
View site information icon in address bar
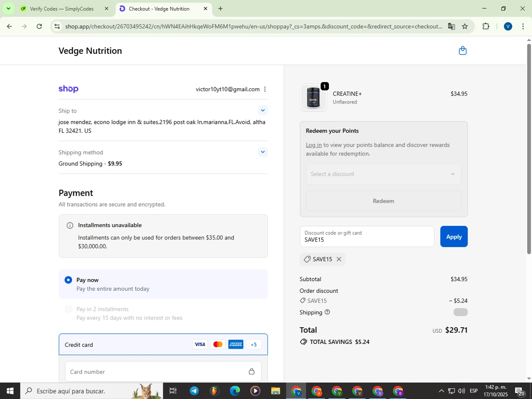[57, 27]
